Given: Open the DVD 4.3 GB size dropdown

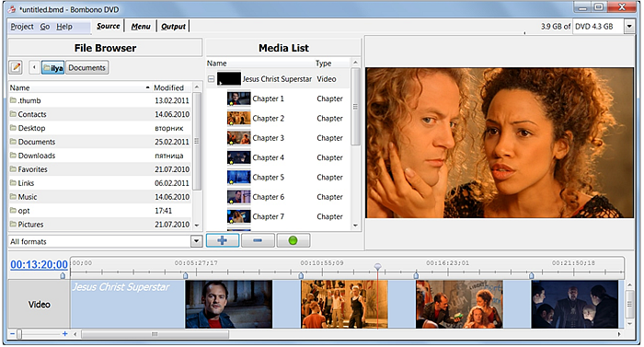Looking at the screenshot, I should point(629,27).
